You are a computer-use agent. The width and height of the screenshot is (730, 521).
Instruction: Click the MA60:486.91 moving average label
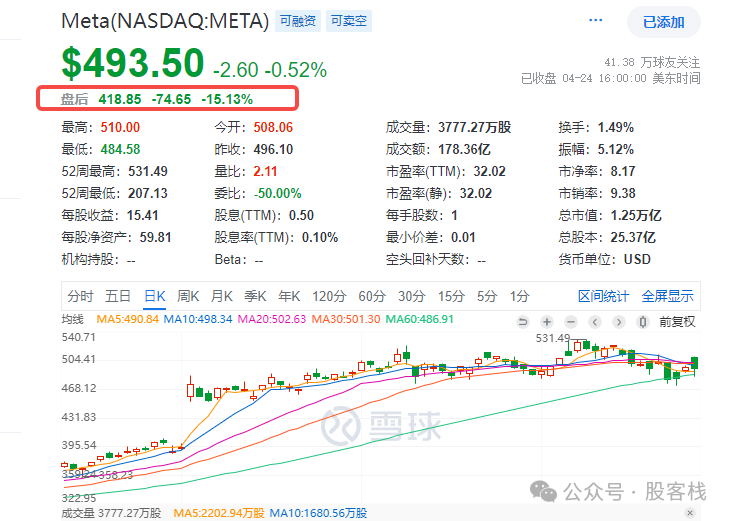[419, 319]
